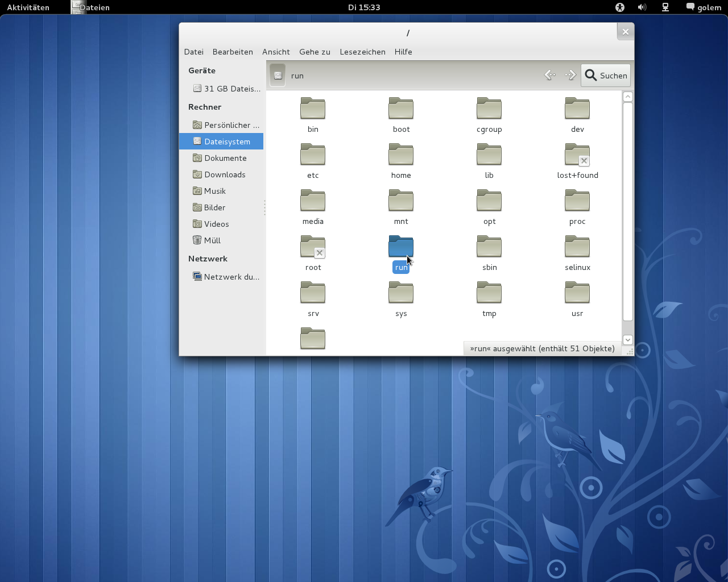The width and height of the screenshot is (728, 582).
Task: Open the Müll (trash) from the sidebar
Action: [212, 240]
